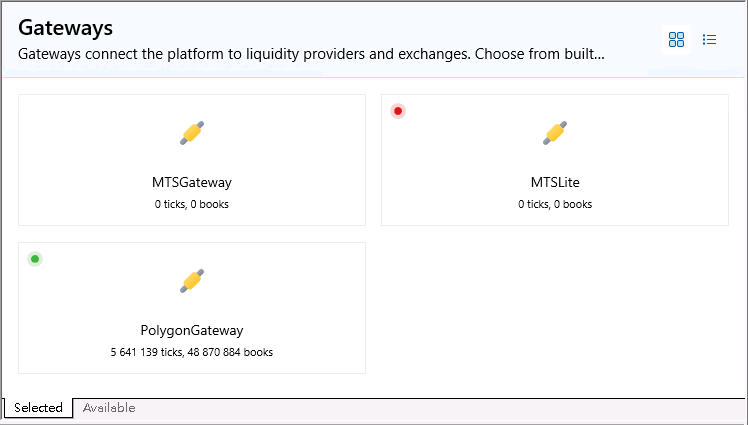748x425 pixels.
Task: Switch to list view layout
Action: click(709, 40)
